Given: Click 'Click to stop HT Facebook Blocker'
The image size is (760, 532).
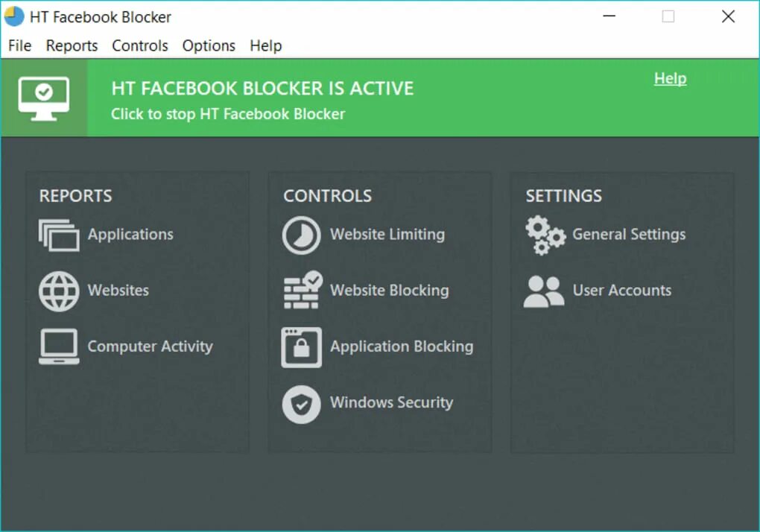Looking at the screenshot, I should click(228, 114).
